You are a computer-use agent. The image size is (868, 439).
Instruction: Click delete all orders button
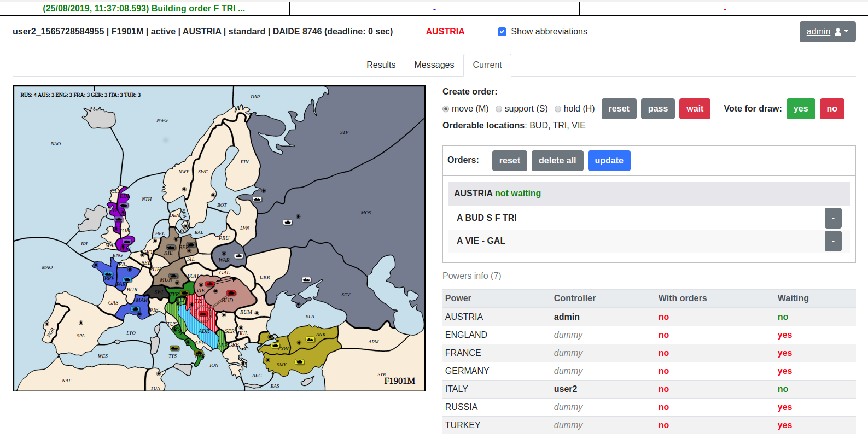[x=557, y=161]
